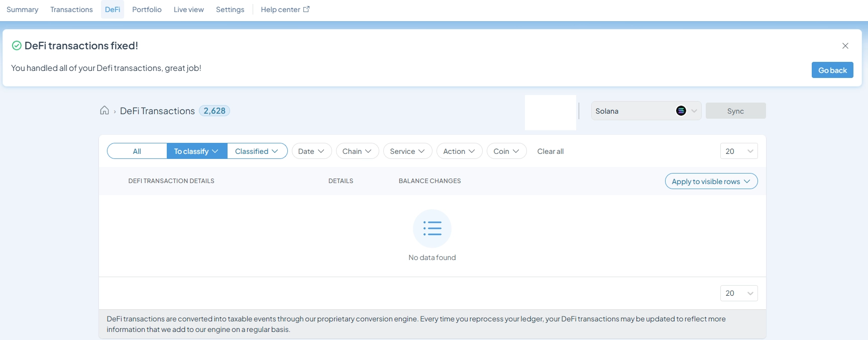Switch to the Summary tab
The height and width of the screenshot is (340, 868).
[22, 10]
